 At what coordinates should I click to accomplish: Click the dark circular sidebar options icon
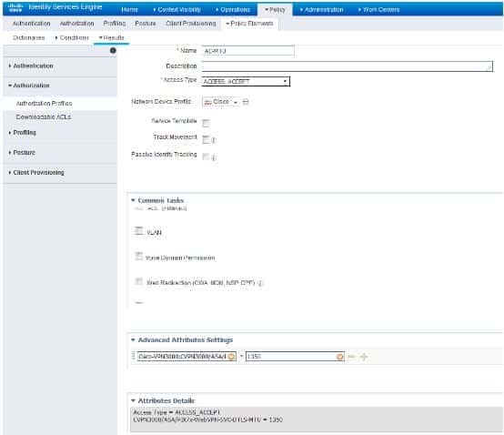pos(113,50)
